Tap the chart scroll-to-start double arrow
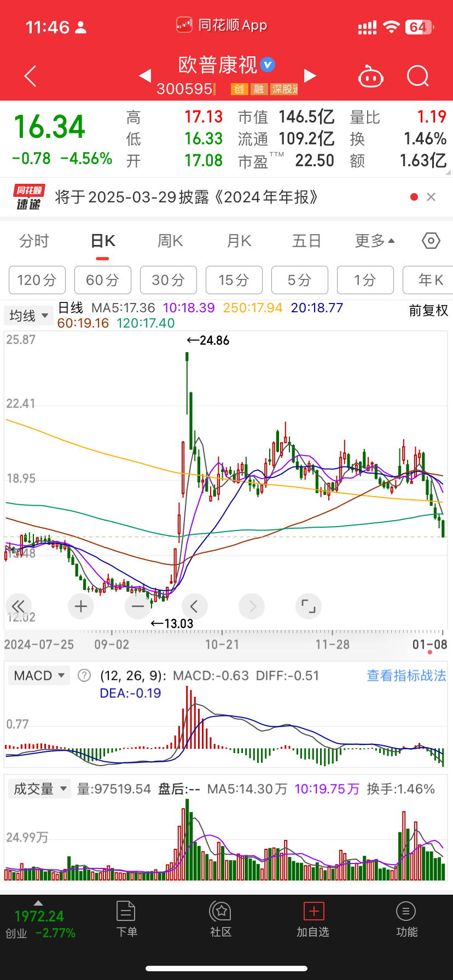 coord(18,606)
